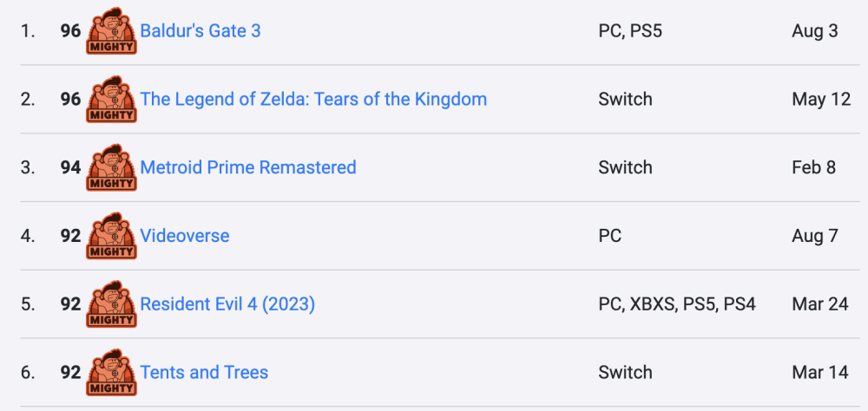Open the Tents and Trees link
This screenshot has height=411, width=868.
(204, 373)
